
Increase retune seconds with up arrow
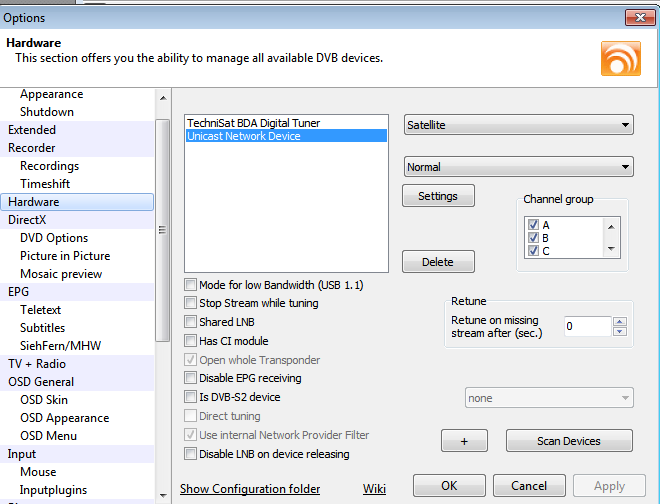[619, 321]
